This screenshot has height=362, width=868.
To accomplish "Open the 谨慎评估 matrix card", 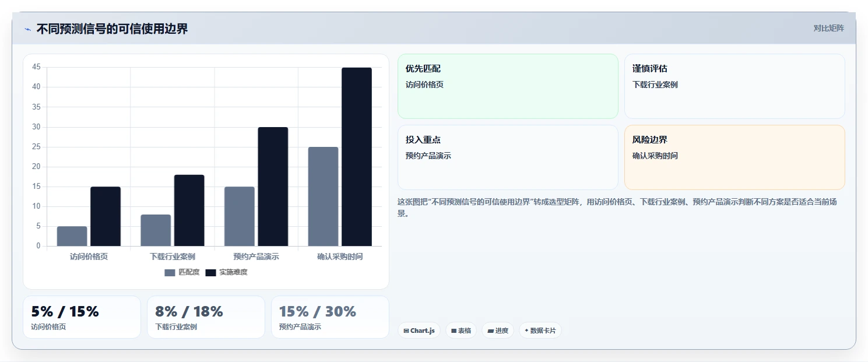I will pos(735,86).
